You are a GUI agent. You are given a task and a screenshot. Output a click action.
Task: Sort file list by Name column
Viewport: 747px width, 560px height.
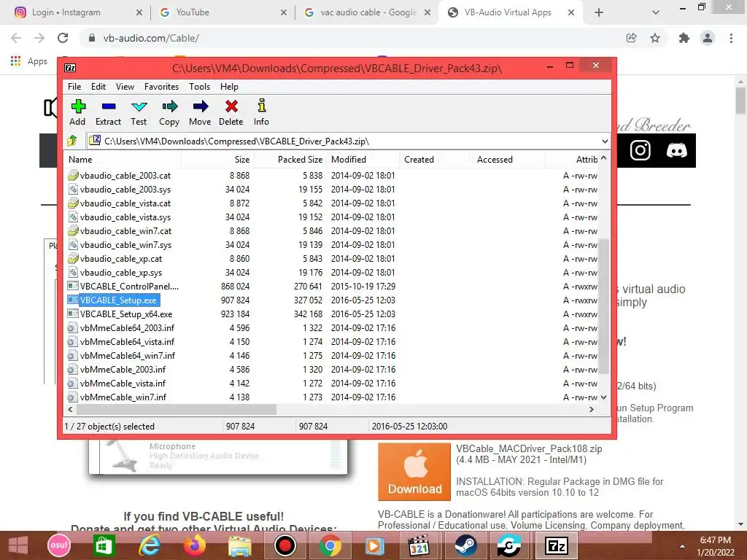point(122,160)
